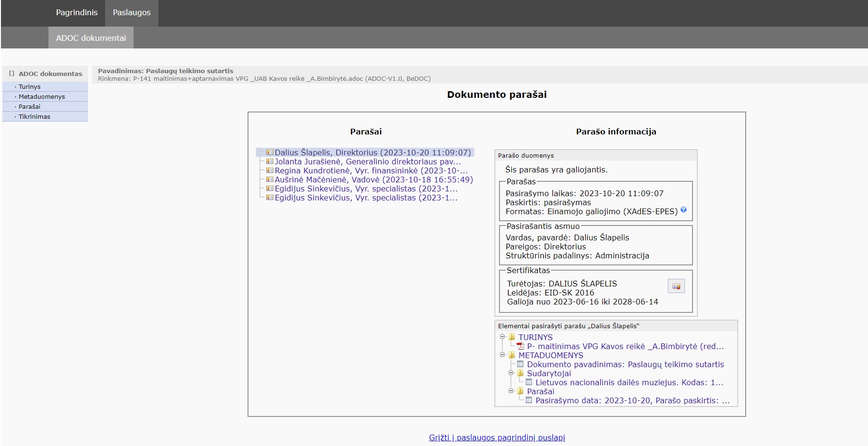Click the blue help icon beside XAdES-EPES
Image resolution: width=868 pixels, height=446 pixels.
pos(684,210)
